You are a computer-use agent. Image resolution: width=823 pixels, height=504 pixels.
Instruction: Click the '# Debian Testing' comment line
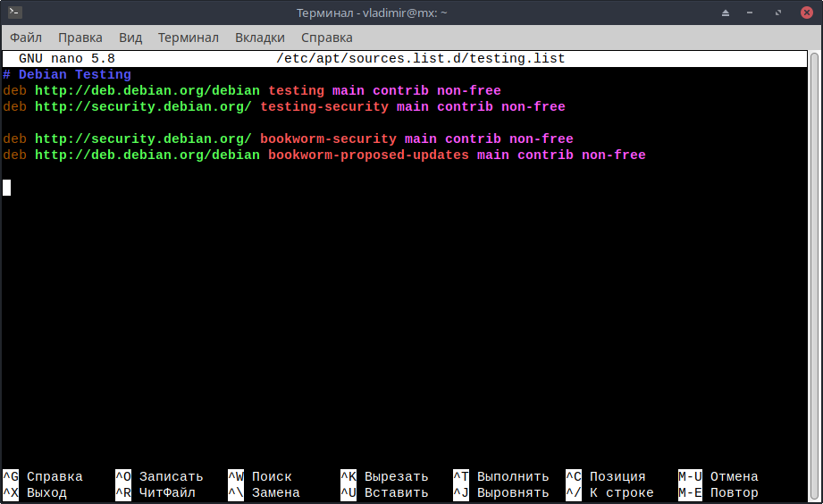point(67,74)
